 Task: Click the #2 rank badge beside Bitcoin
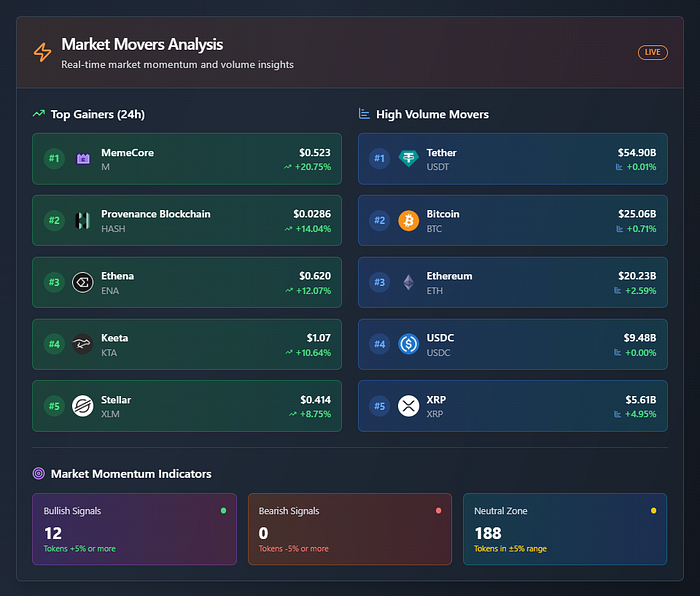(379, 221)
